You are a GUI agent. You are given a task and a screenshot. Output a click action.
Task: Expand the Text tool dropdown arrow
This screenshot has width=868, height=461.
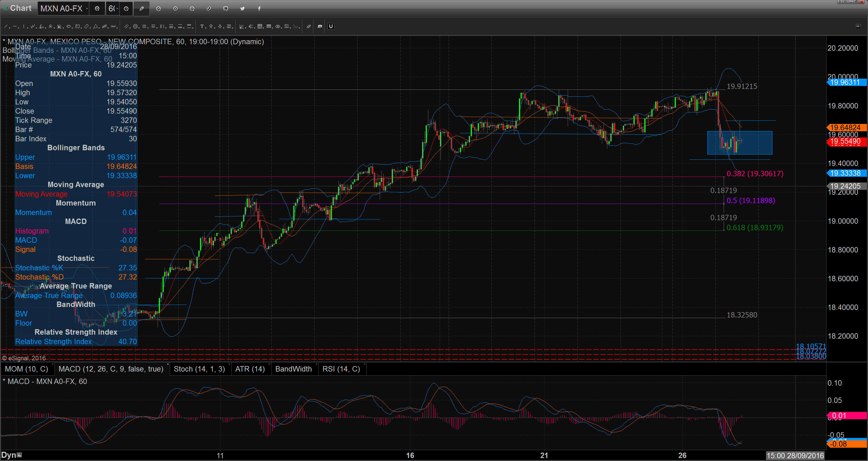(206, 28)
